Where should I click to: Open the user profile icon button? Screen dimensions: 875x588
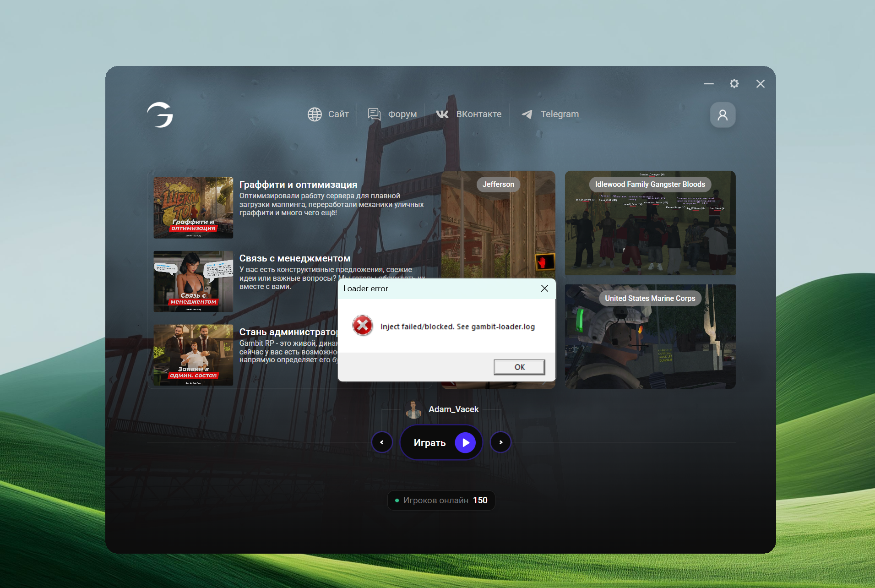tap(723, 114)
